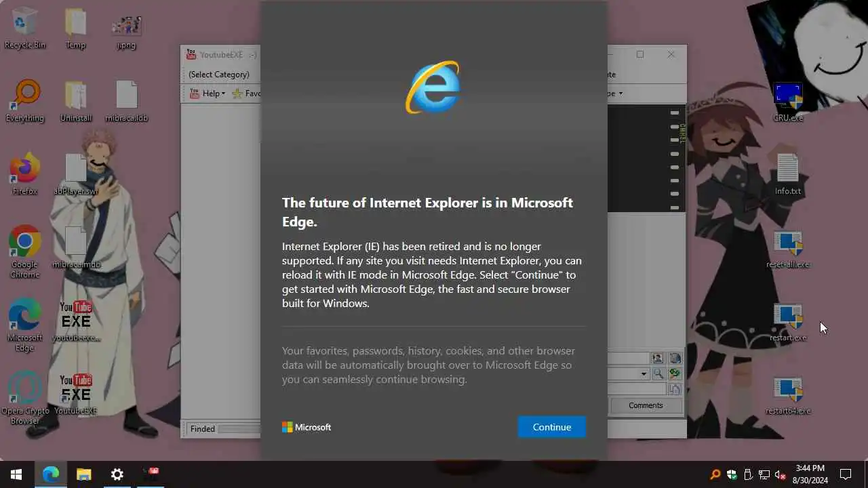
Task: Open network status tray icon
Action: click(764, 474)
